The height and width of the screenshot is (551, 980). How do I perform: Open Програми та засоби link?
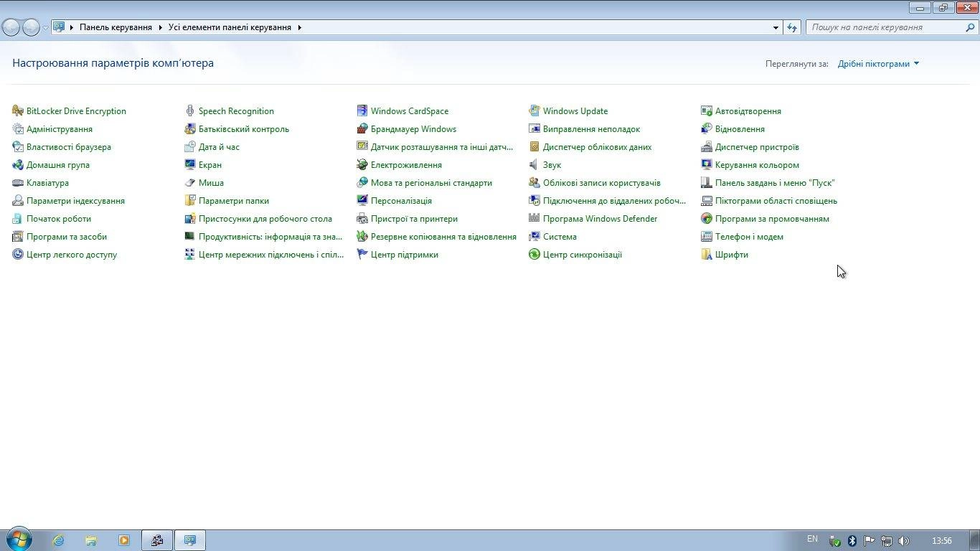point(67,237)
